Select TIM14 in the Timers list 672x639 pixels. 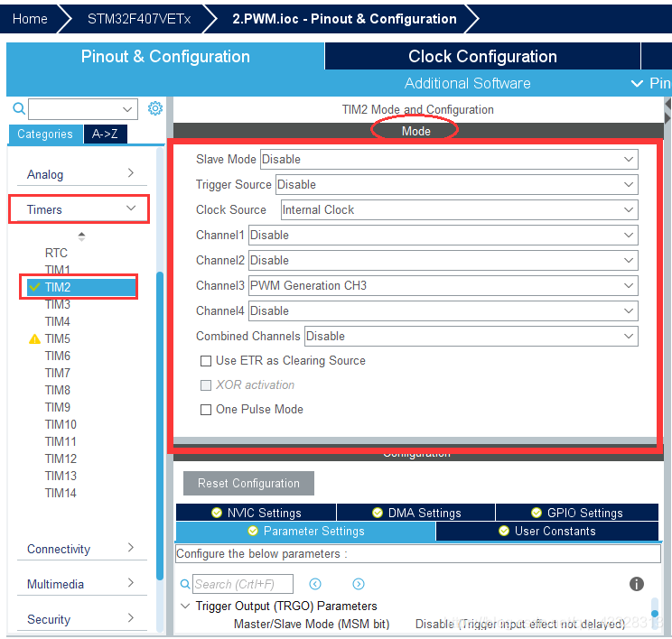click(x=61, y=493)
